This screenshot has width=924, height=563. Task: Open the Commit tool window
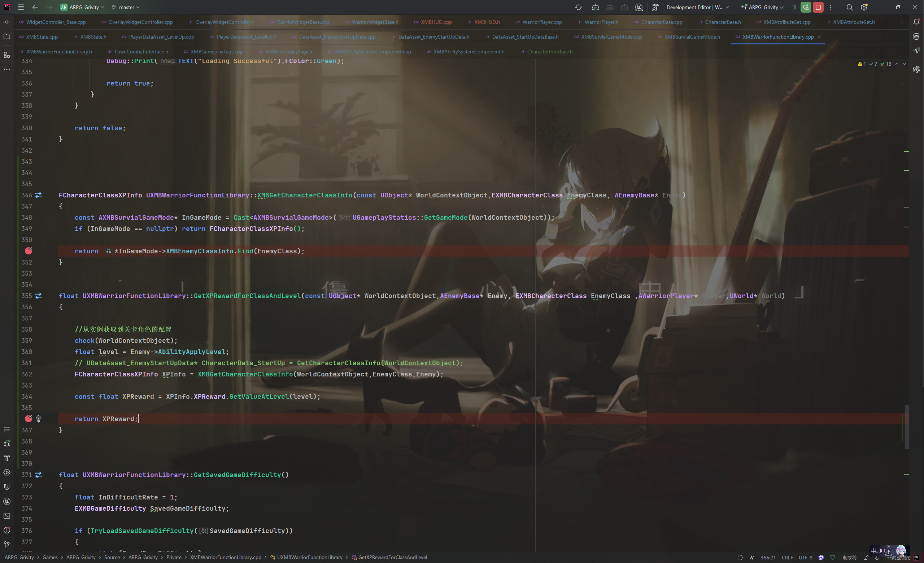7,22
